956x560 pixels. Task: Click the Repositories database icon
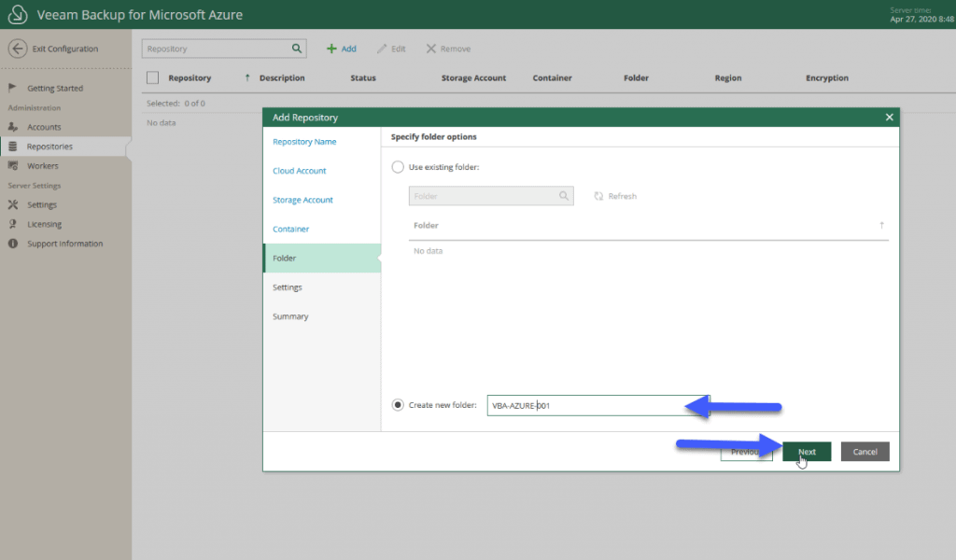point(12,147)
